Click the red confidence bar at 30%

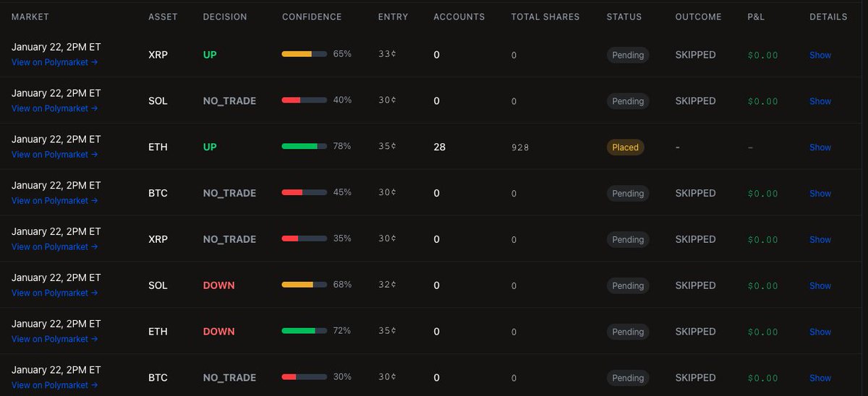click(x=304, y=377)
